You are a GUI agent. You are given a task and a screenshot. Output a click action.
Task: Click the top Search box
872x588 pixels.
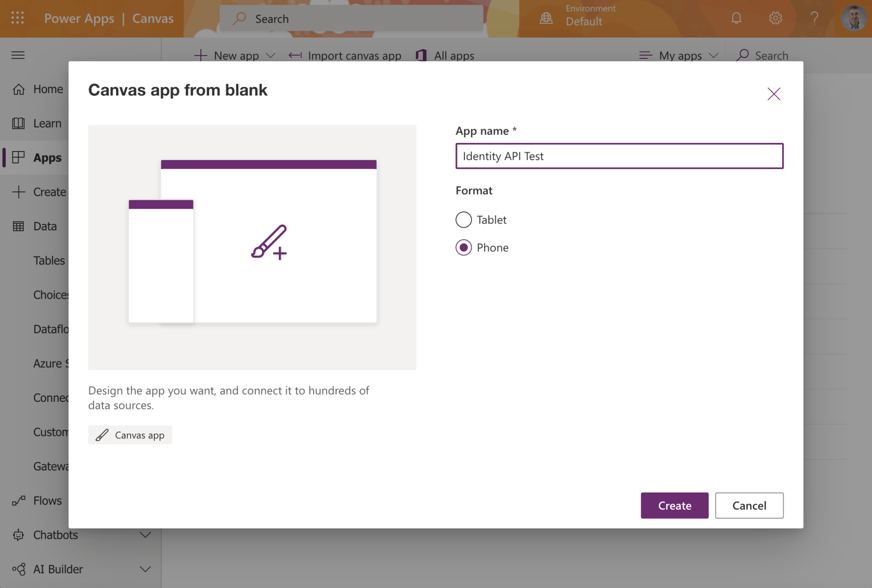click(x=351, y=19)
